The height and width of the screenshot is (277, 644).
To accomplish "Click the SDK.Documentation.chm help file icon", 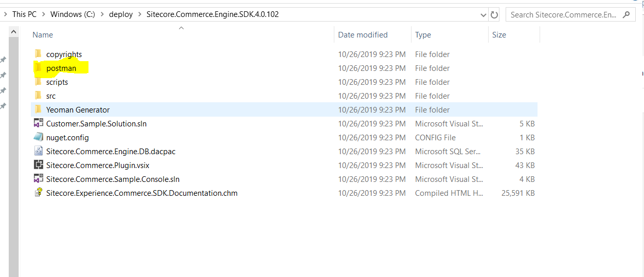I will coord(38,193).
